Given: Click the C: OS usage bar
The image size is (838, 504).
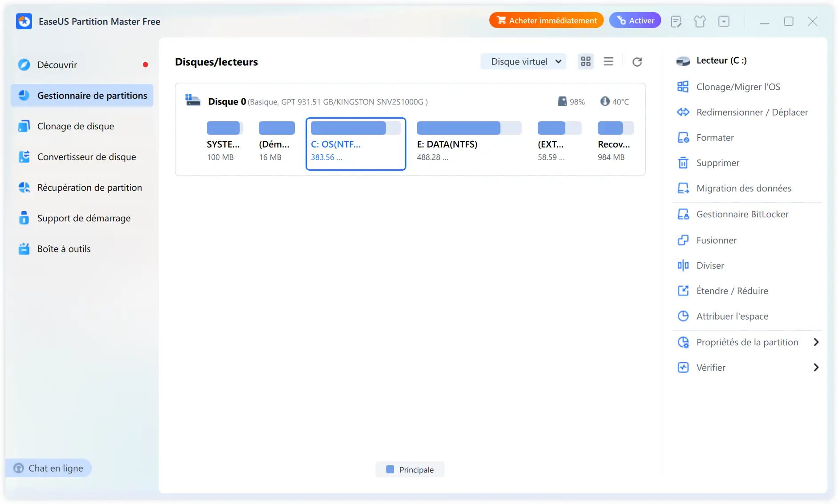Looking at the screenshot, I should pyautogui.click(x=356, y=128).
